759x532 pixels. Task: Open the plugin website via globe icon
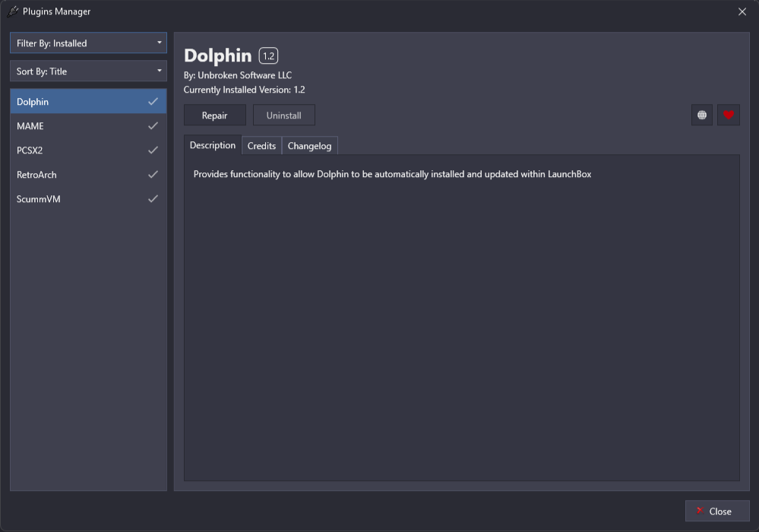pos(702,116)
